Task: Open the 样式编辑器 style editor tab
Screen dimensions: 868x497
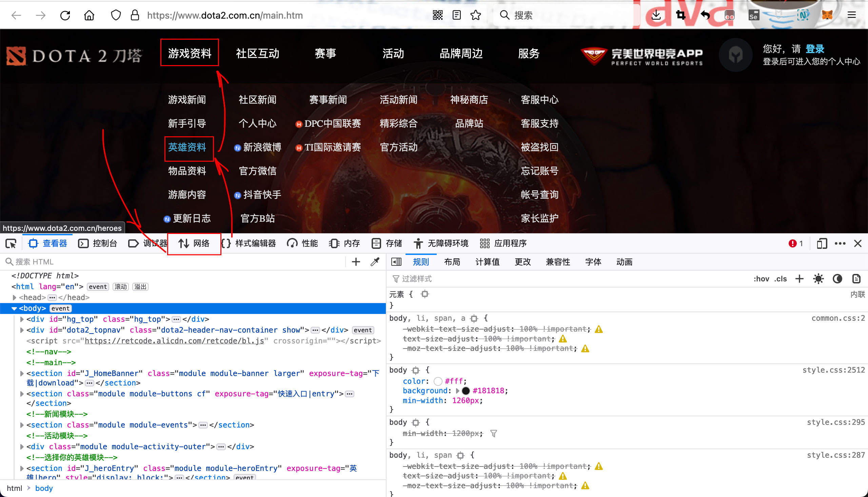Action: click(x=249, y=243)
